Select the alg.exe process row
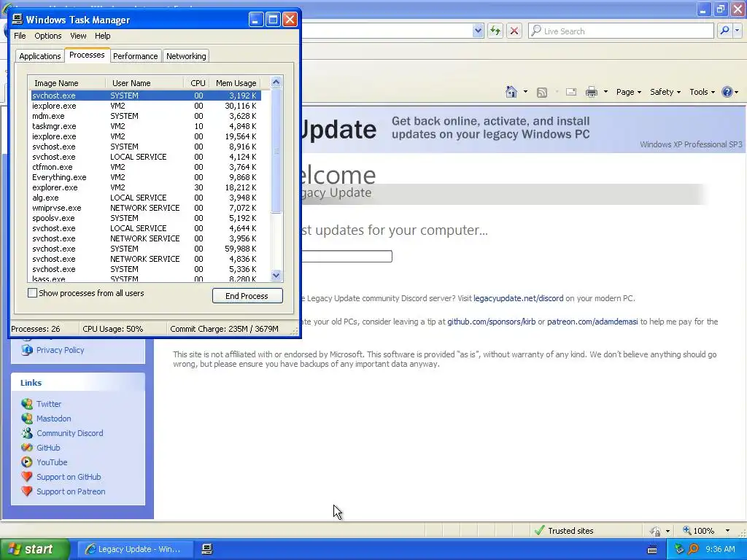Screen dimensions: 747x560 pyautogui.click(x=146, y=198)
